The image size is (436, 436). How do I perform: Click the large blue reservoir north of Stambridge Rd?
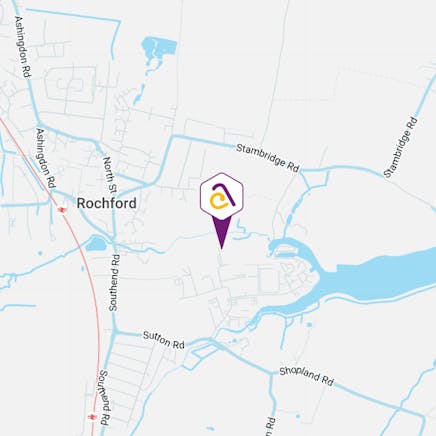[x=159, y=49]
